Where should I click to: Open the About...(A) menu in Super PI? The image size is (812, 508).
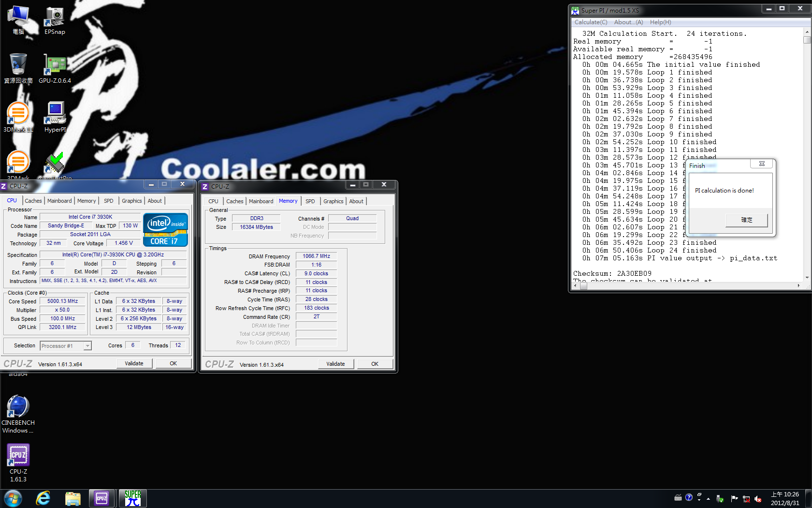(628, 22)
